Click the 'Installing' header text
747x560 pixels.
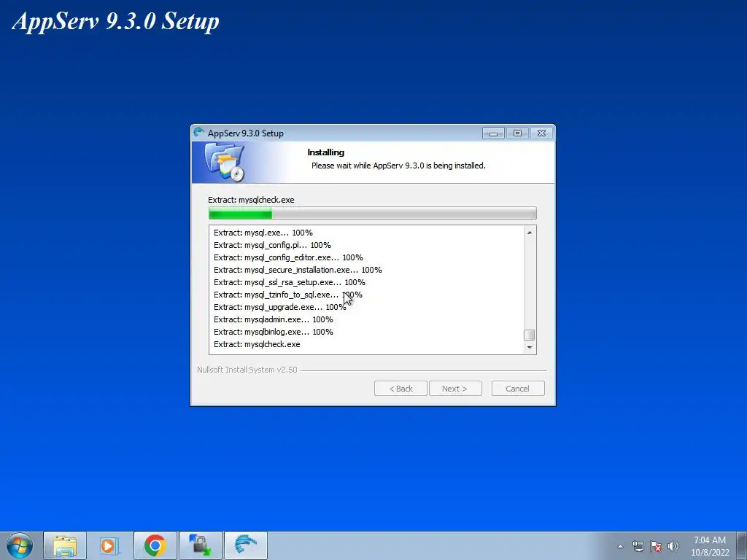coord(326,152)
